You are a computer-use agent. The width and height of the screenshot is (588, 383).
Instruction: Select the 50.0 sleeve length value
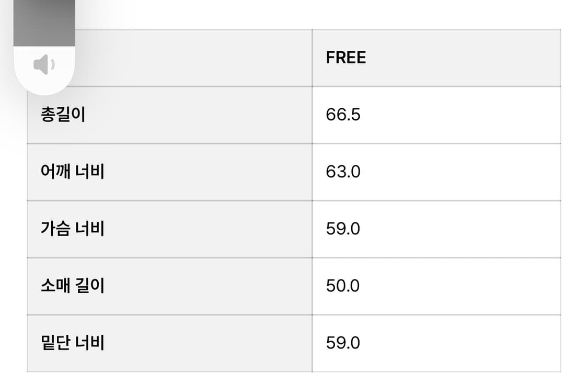pyautogui.click(x=343, y=286)
